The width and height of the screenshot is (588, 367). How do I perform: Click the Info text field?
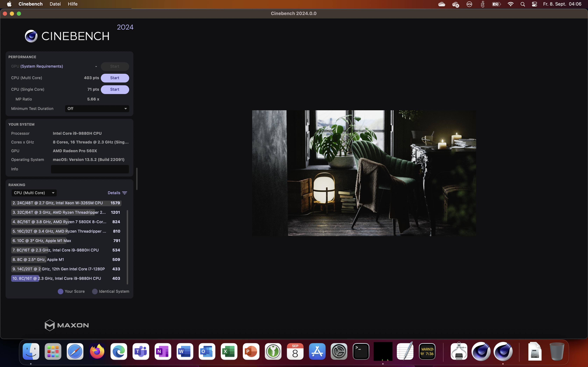[90, 169]
